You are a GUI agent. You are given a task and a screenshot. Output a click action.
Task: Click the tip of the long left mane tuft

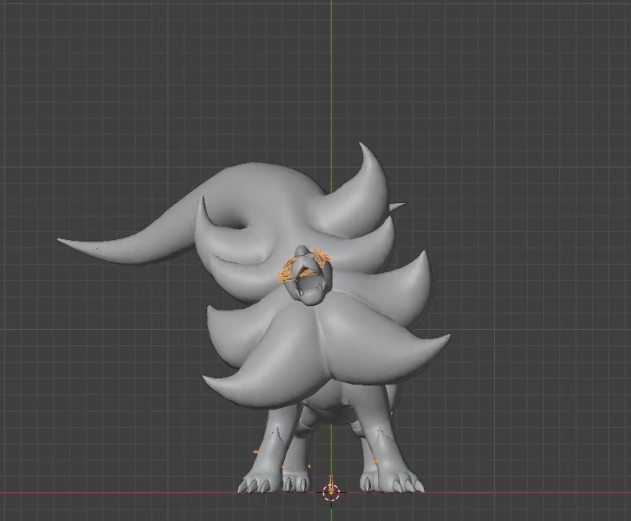tap(63, 241)
